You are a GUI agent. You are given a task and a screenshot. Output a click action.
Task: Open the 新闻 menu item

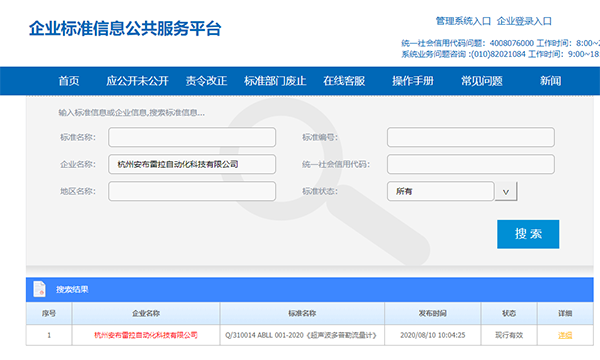point(551,81)
